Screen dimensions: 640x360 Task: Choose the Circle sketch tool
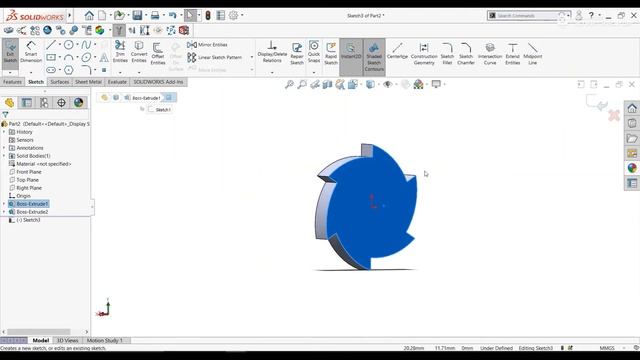coord(69,44)
